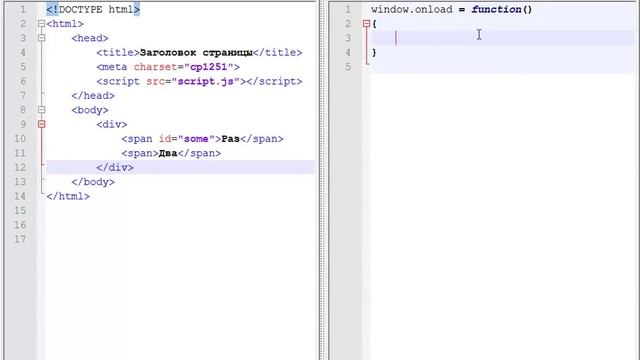Screen dimensions: 640x360
Task: Click the opening html tag text
Action: point(65,24)
